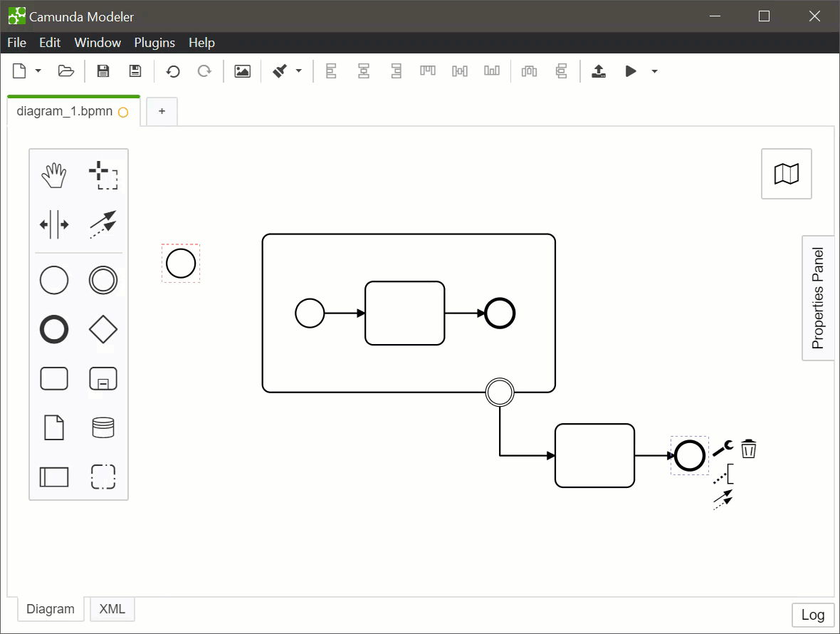
Task: Expand color picker dropdown arrow
Action: click(x=299, y=71)
